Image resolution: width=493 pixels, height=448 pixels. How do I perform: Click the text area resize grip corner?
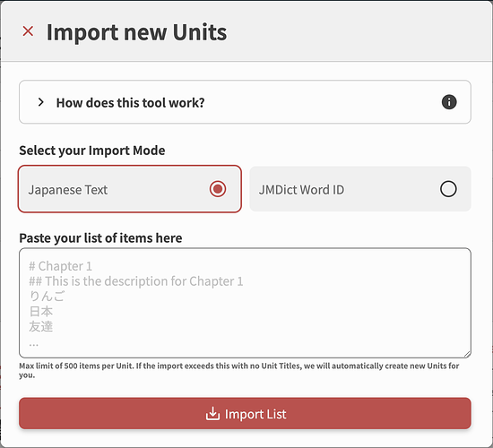tap(467, 354)
